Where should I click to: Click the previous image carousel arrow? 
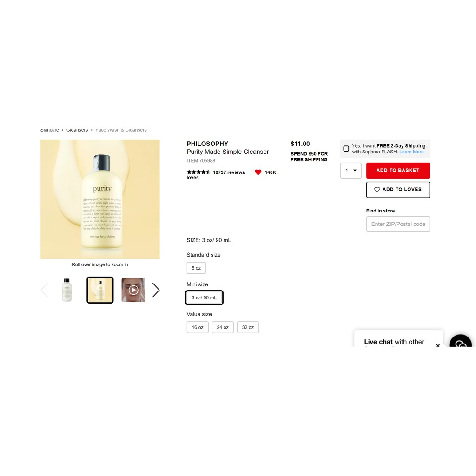(44, 290)
